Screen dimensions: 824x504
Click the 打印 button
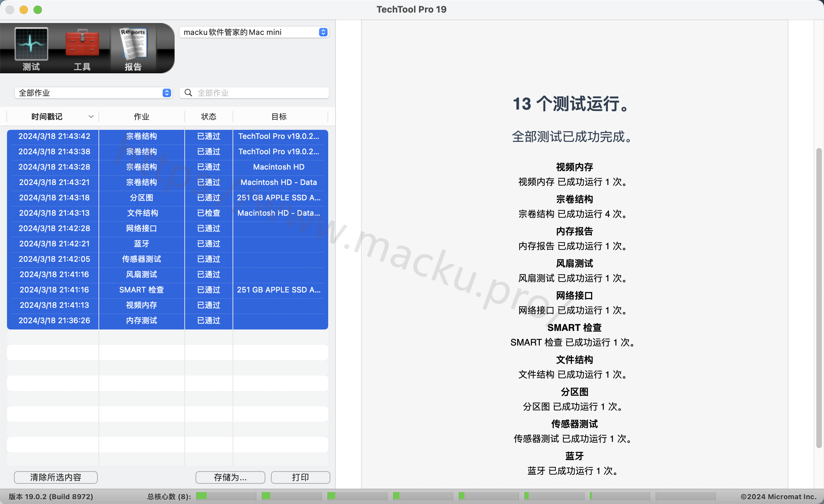coord(301,477)
